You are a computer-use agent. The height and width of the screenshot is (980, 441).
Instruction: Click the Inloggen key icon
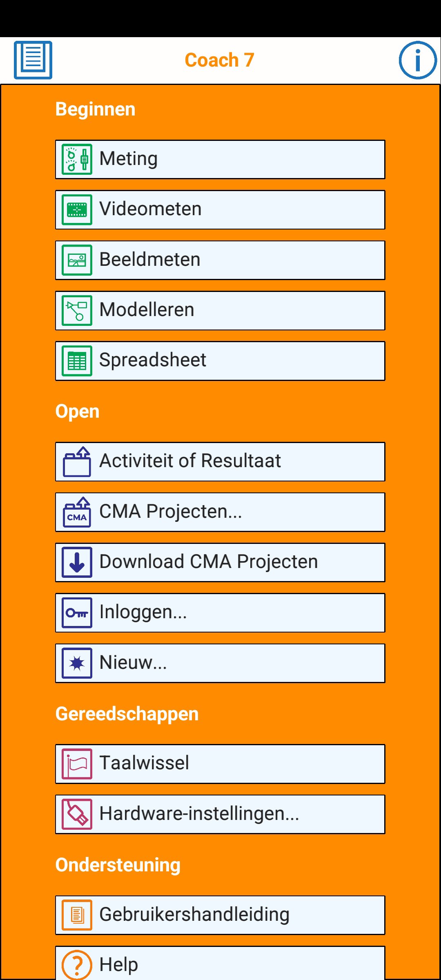coord(77,613)
